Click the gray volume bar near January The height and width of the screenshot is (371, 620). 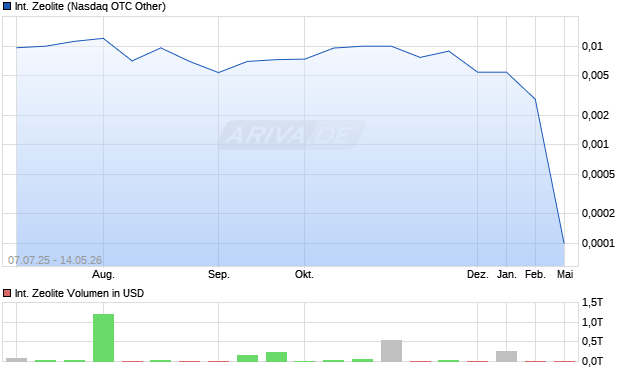(507, 356)
